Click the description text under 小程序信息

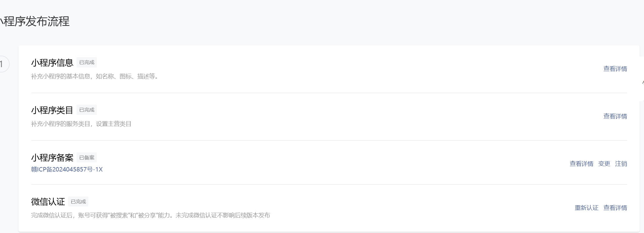point(95,77)
